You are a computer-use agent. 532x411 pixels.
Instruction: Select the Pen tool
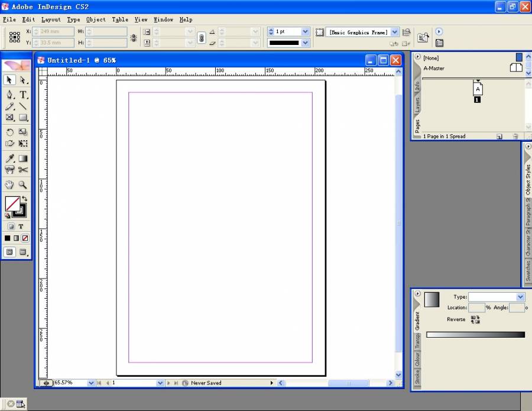(9, 95)
